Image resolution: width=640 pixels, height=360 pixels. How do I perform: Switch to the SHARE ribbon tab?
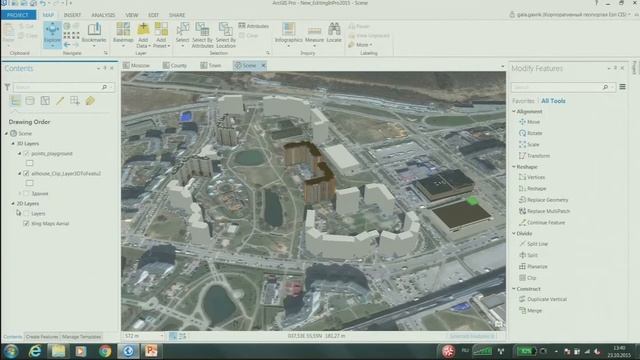click(177, 15)
